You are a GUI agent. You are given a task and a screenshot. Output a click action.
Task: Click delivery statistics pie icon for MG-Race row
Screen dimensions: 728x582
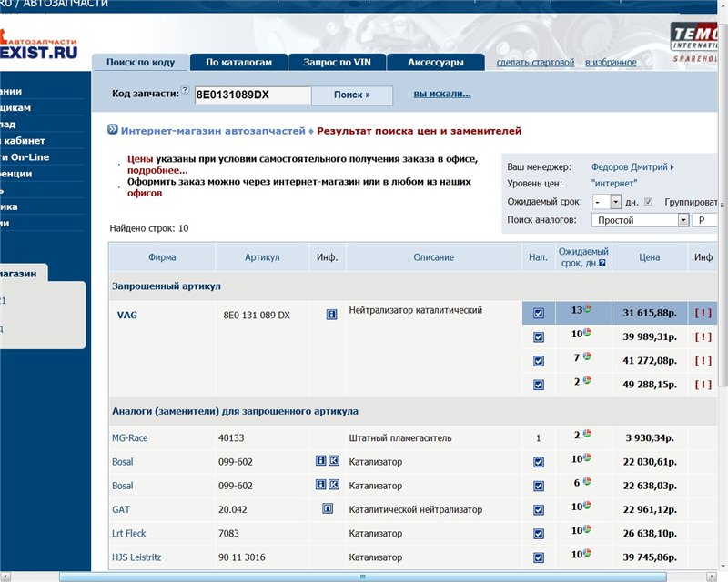(587, 434)
